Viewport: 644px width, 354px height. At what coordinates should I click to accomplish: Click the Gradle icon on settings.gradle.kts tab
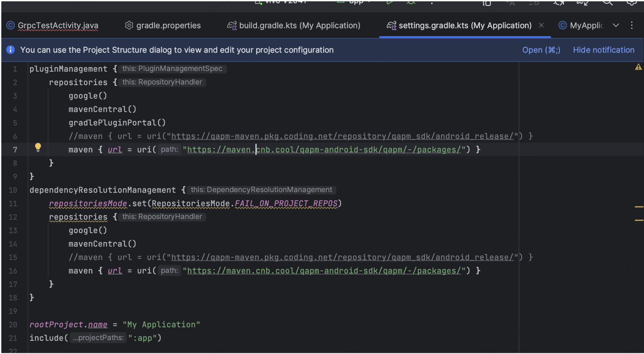[x=391, y=25]
